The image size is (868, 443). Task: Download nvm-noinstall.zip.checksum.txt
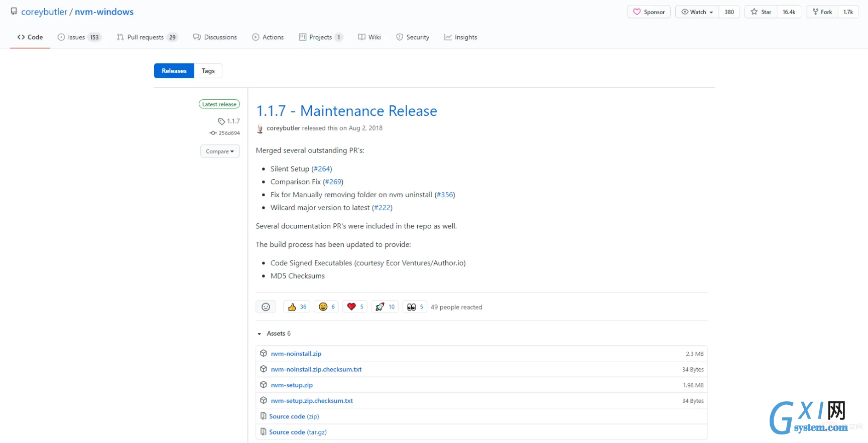[316, 369]
